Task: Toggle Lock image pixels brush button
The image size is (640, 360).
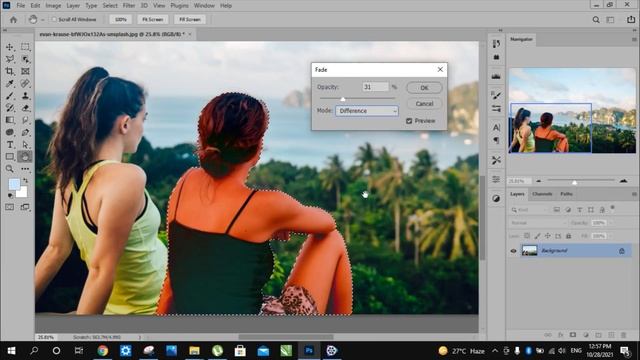Action: click(x=537, y=236)
